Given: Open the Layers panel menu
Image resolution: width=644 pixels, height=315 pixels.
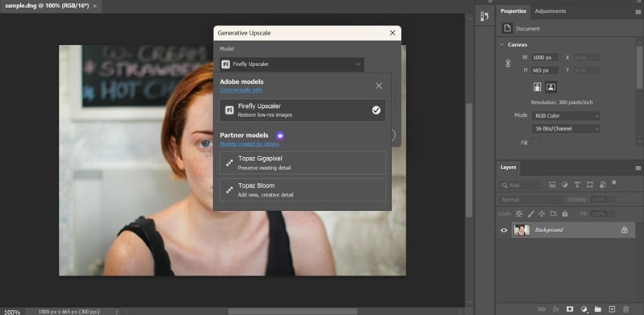Looking at the screenshot, I should [x=638, y=168].
